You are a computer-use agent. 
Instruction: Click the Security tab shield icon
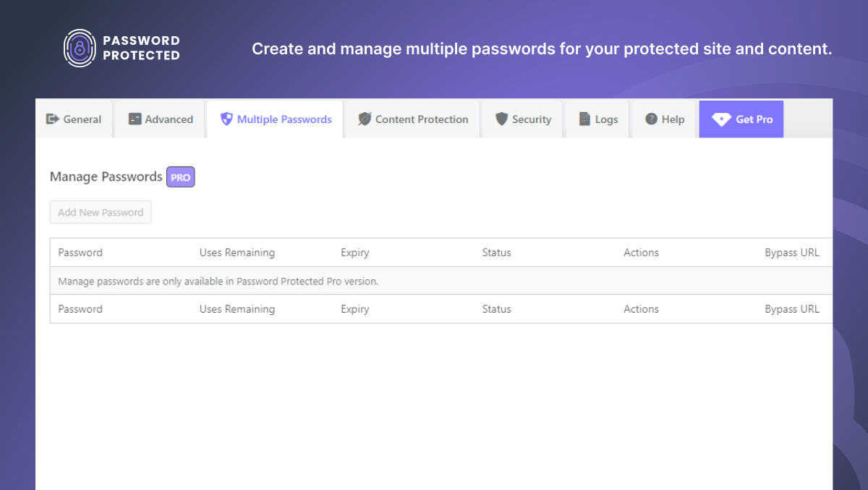[501, 119]
